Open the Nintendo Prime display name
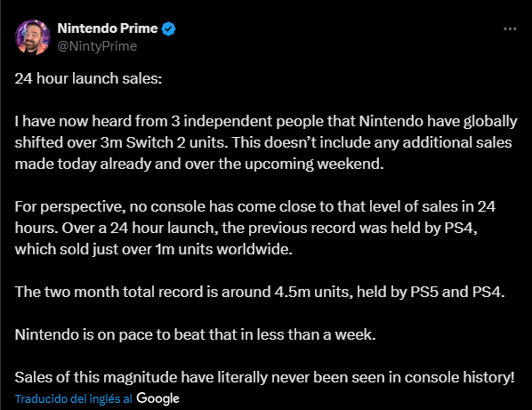The width and height of the screenshot is (532, 410). pyautogui.click(x=108, y=28)
